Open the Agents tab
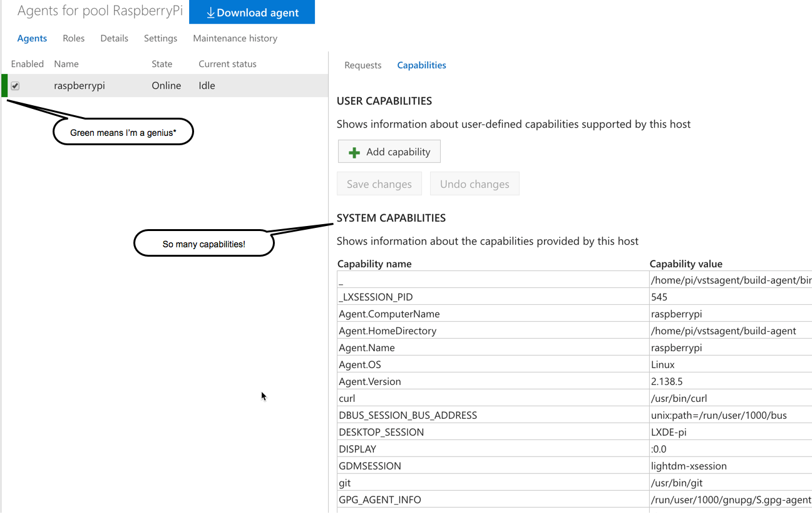The width and height of the screenshot is (812, 514). tap(32, 38)
